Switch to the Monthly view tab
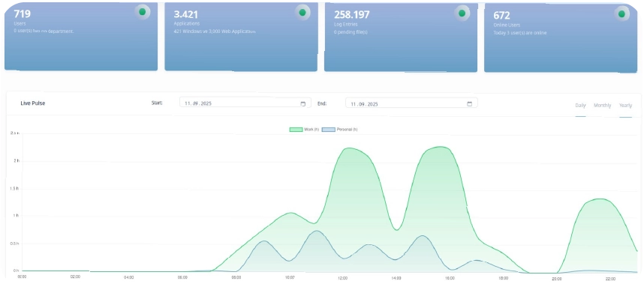The image size is (644, 290). [x=602, y=106]
